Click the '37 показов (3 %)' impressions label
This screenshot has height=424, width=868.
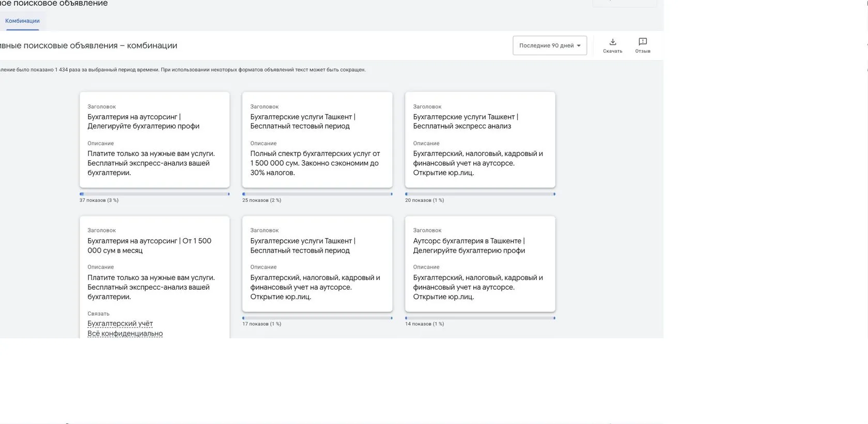(99, 200)
